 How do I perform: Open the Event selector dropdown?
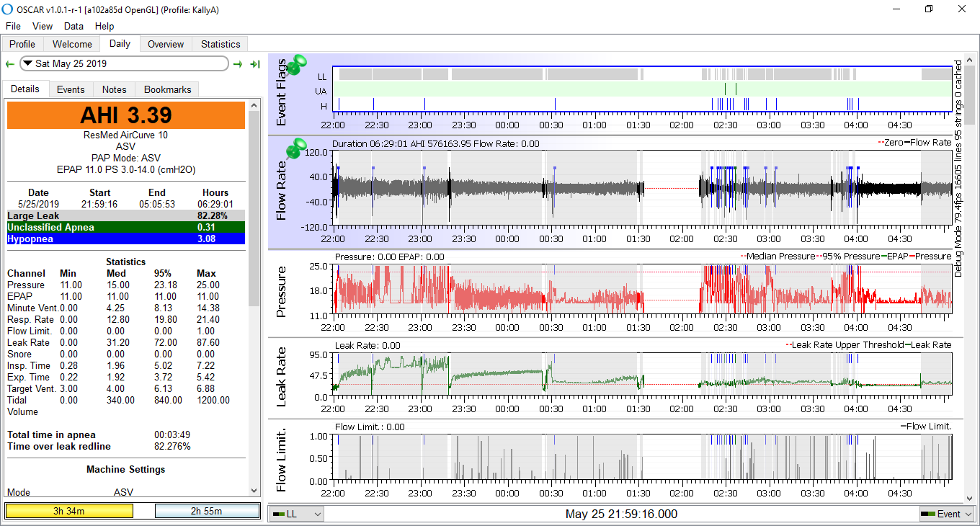(x=947, y=514)
